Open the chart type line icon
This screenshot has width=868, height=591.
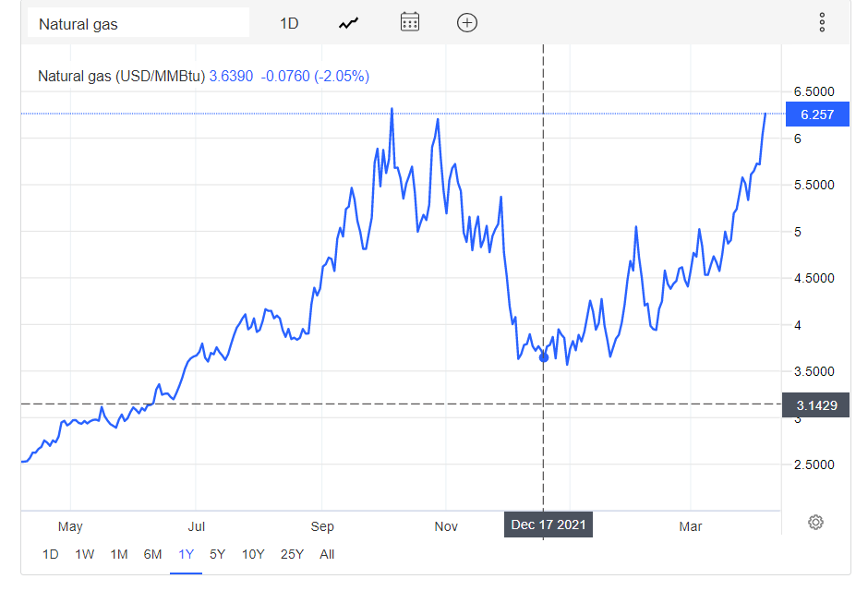[x=349, y=23]
